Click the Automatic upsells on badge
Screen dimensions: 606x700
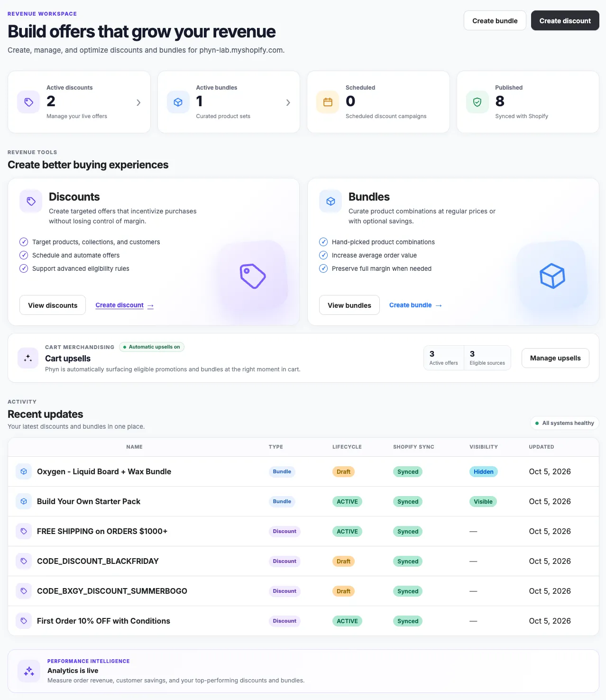coord(152,347)
